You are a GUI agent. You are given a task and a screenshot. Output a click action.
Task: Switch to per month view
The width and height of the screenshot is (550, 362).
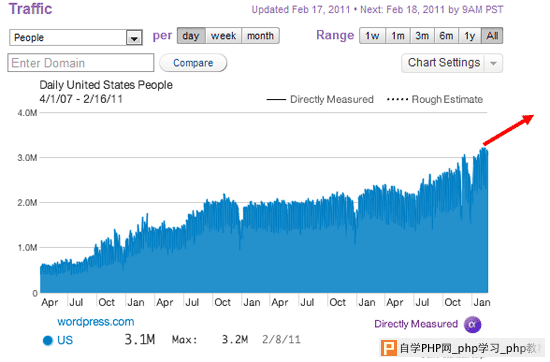260,36
